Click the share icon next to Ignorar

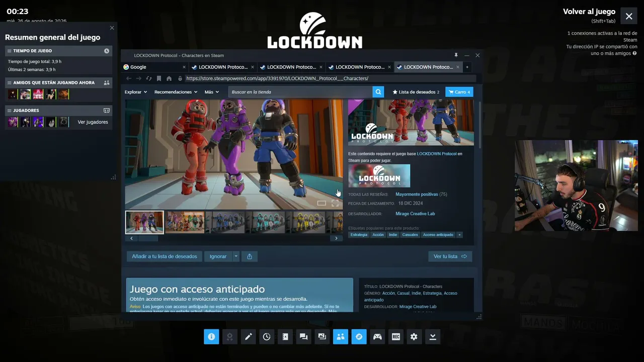tap(250, 256)
